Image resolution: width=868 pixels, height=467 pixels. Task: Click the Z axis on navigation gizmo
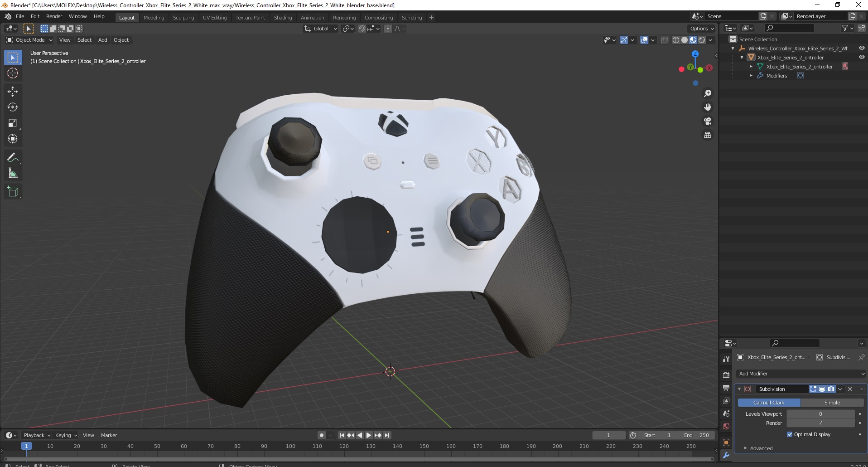coord(695,54)
